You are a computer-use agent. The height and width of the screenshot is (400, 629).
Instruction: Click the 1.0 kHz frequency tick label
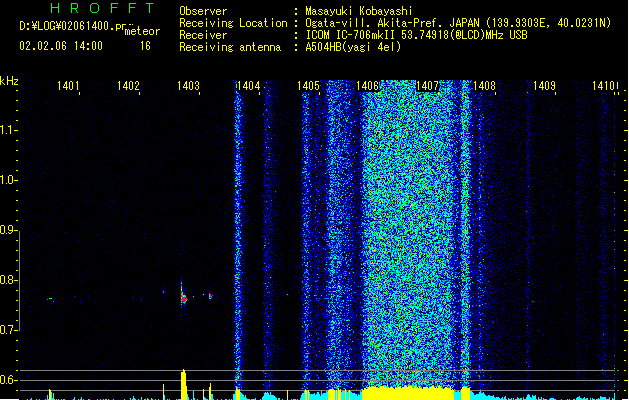pyautogui.click(x=7, y=180)
